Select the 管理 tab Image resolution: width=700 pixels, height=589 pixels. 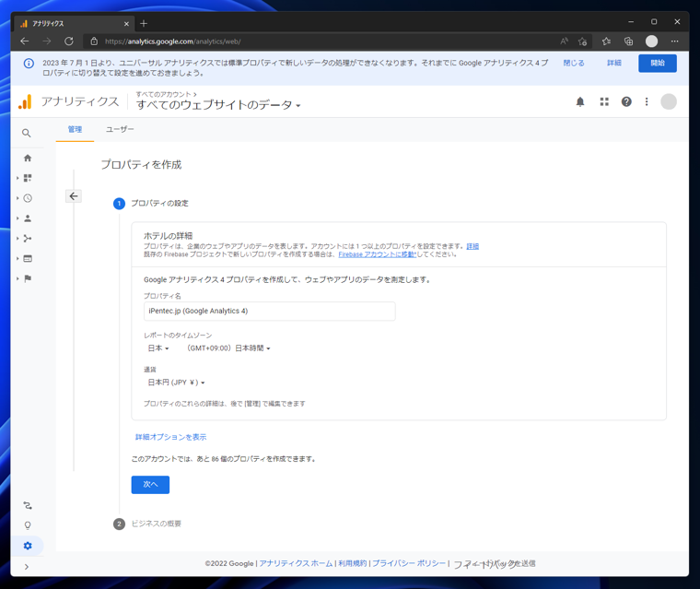[75, 129]
